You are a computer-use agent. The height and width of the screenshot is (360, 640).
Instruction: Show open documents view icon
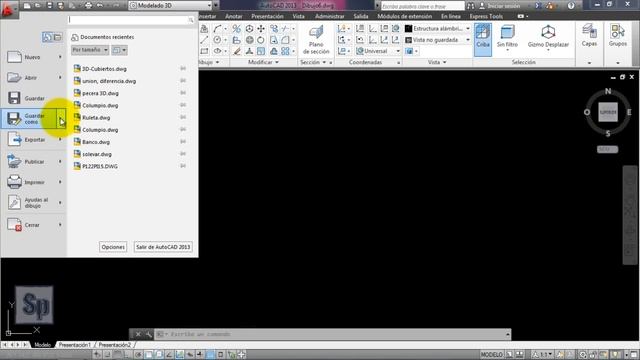tap(58, 37)
